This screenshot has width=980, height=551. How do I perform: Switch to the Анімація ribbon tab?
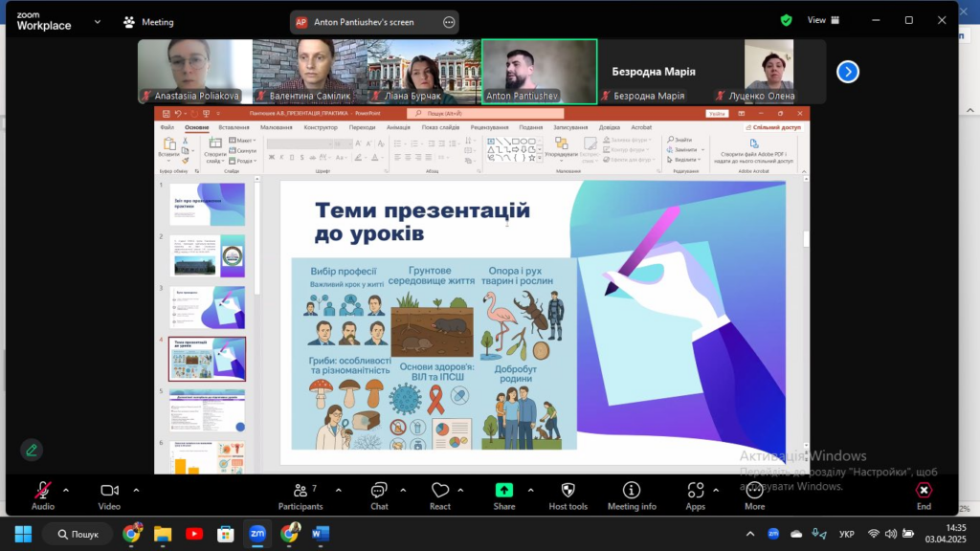398,127
